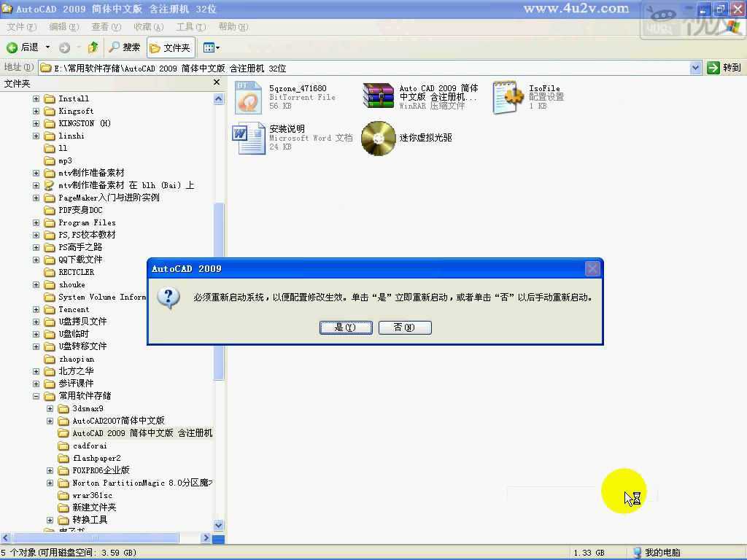
Task: Select the RECYCLER folder in tree
Action: [76, 272]
